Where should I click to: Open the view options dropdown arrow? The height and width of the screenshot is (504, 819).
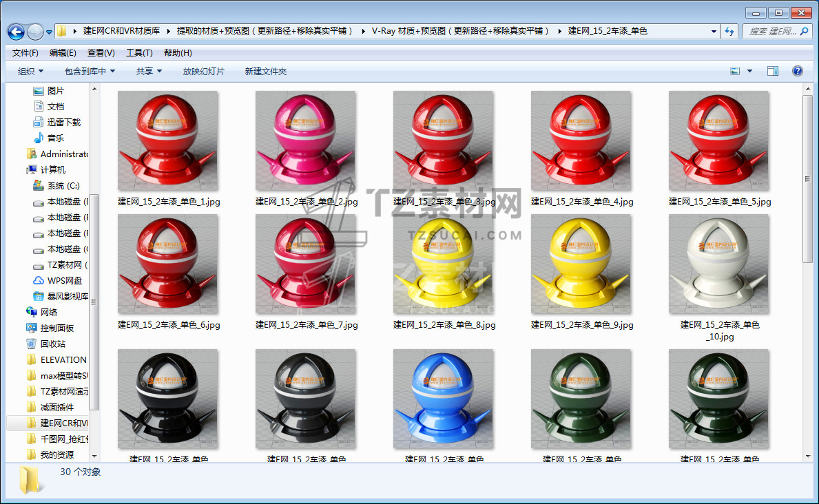pyautogui.click(x=749, y=71)
